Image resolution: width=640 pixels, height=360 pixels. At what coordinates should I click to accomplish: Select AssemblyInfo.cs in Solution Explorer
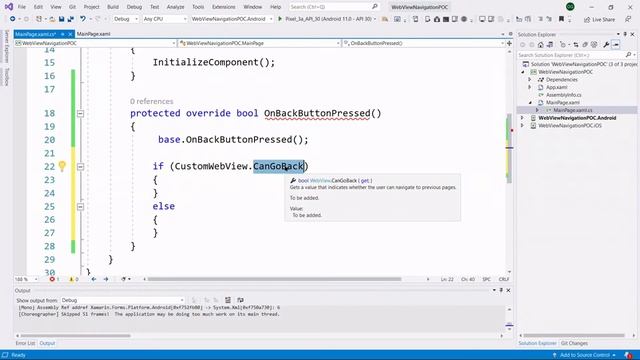point(564,95)
